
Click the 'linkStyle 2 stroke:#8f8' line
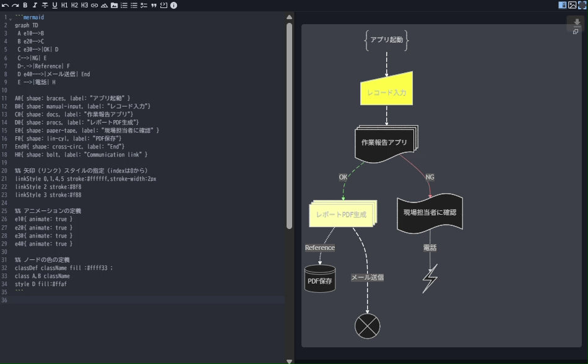[48, 187]
